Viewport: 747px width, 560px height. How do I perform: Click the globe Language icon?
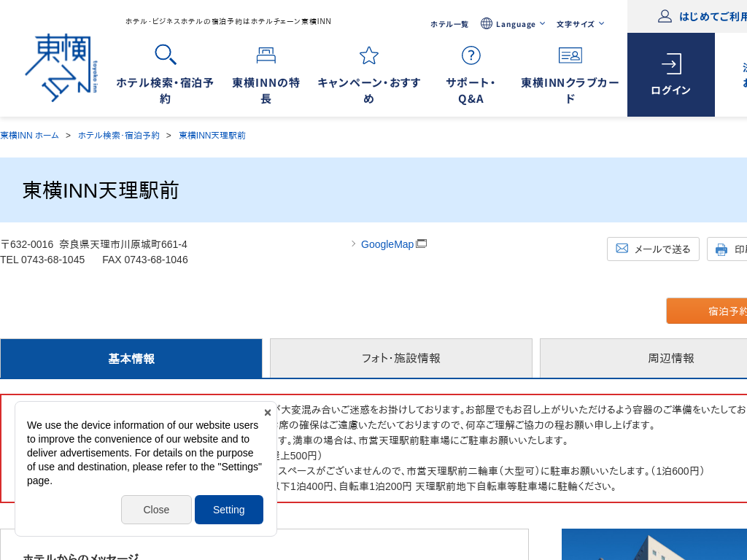486,23
